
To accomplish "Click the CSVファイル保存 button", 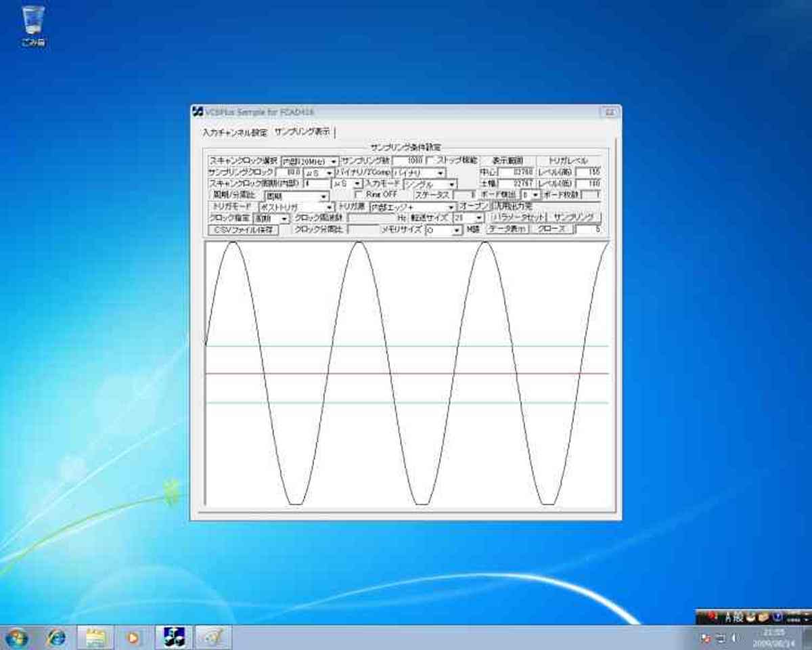I will [x=243, y=230].
